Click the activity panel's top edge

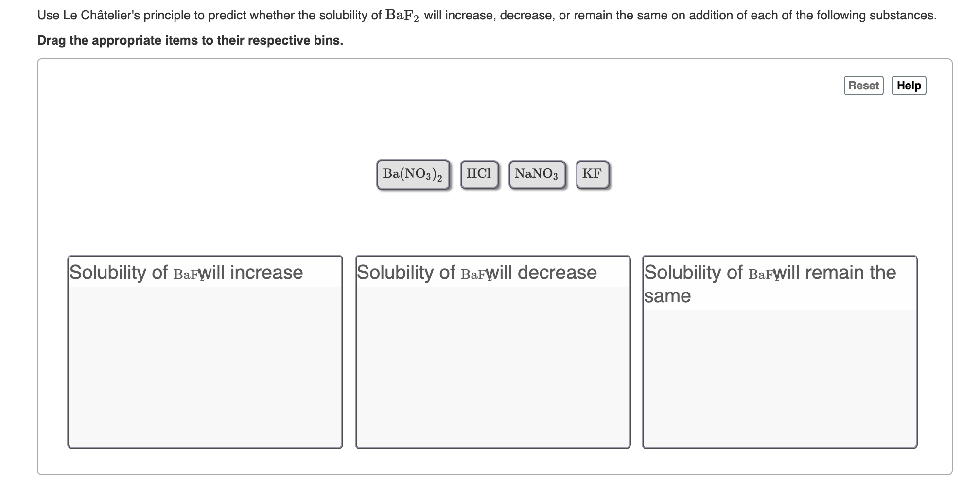click(x=486, y=59)
